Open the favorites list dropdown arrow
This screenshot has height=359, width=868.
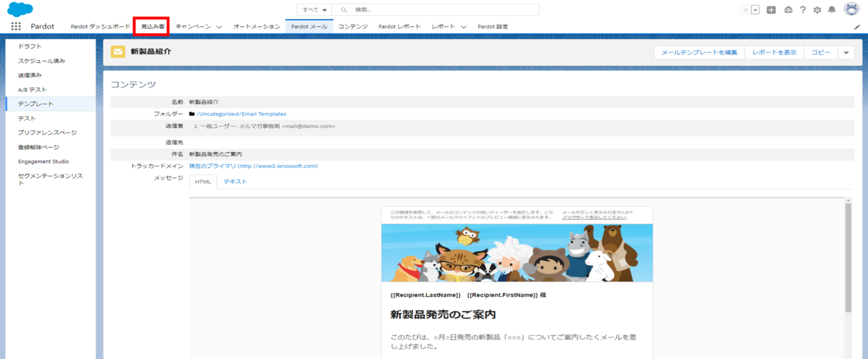coord(755,9)
